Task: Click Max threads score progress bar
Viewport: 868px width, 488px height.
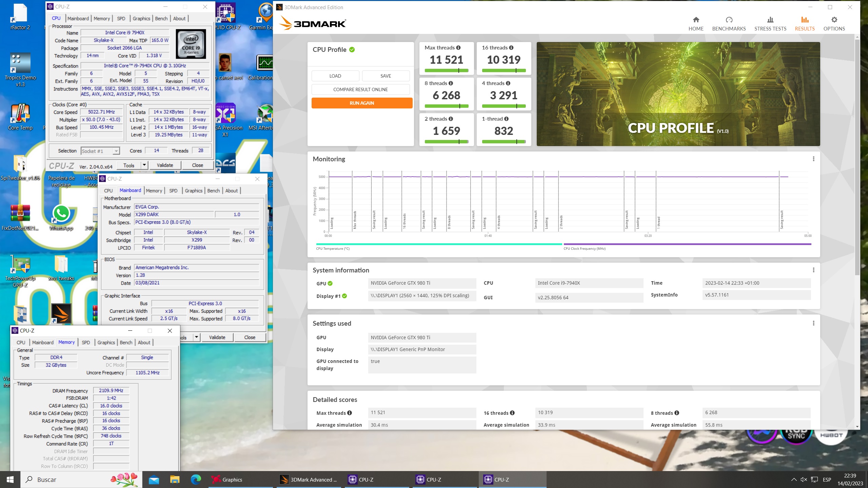Action: [x=446, y=70]
